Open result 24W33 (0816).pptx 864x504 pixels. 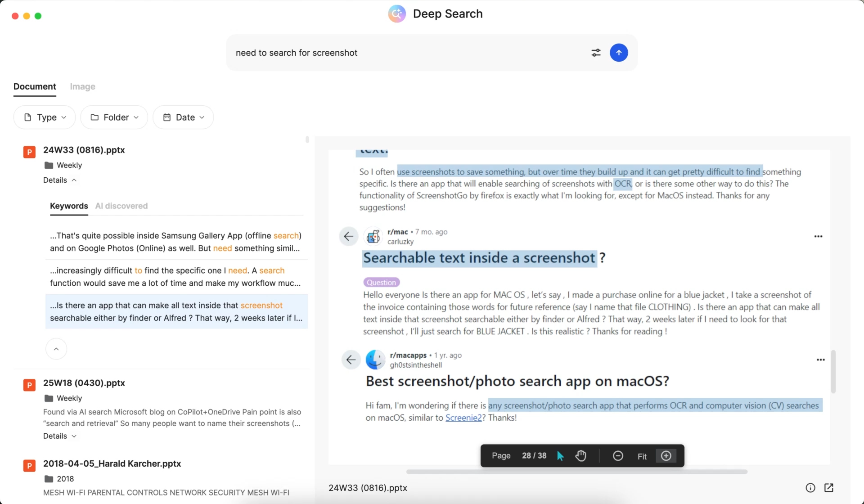84,150
